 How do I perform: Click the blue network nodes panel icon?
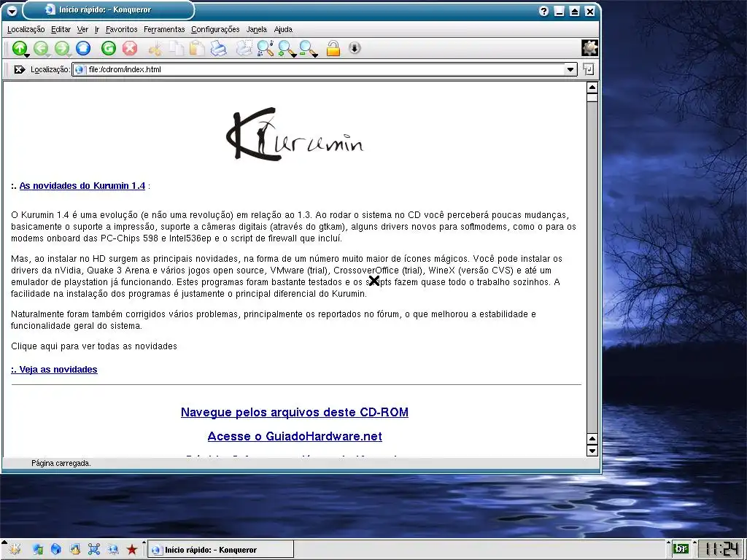point(94,550)
